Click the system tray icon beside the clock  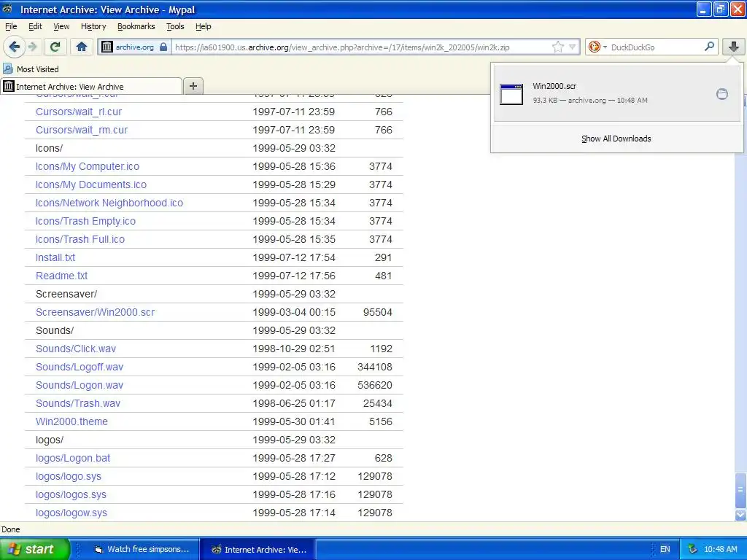click(693, 549)
